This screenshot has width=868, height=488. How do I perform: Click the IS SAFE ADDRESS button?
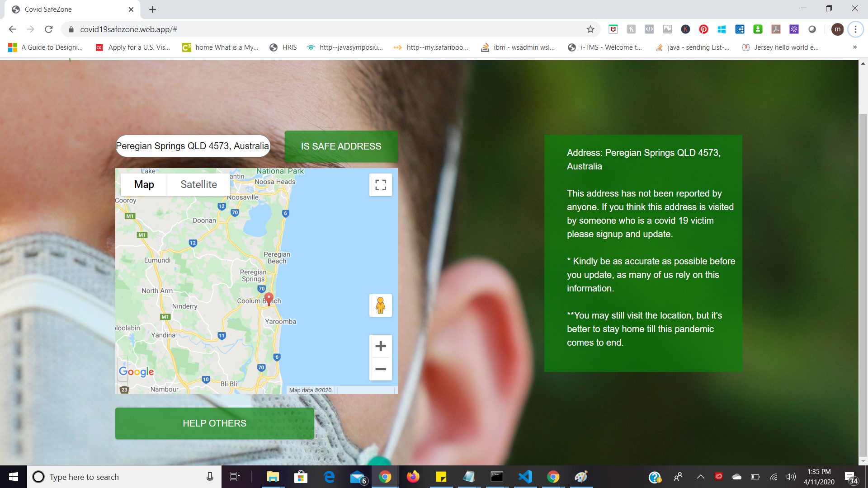(341, 146)
